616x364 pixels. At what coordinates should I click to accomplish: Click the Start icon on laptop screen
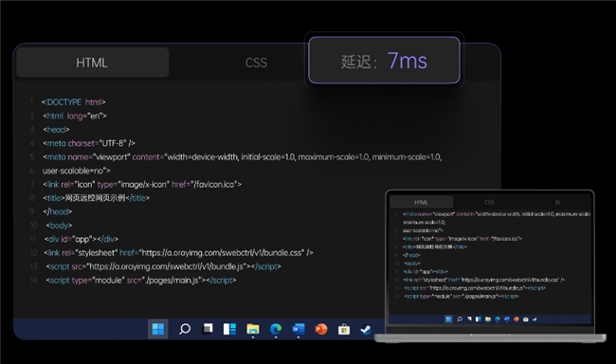448,319
